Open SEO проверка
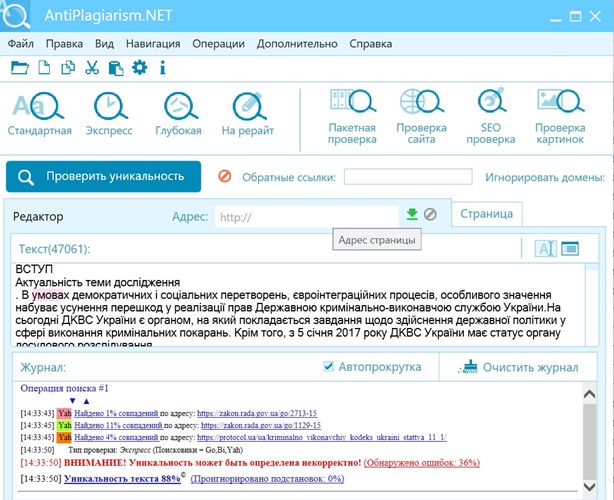614x500 pixels. pyautogui.click(x=491, y=117)
